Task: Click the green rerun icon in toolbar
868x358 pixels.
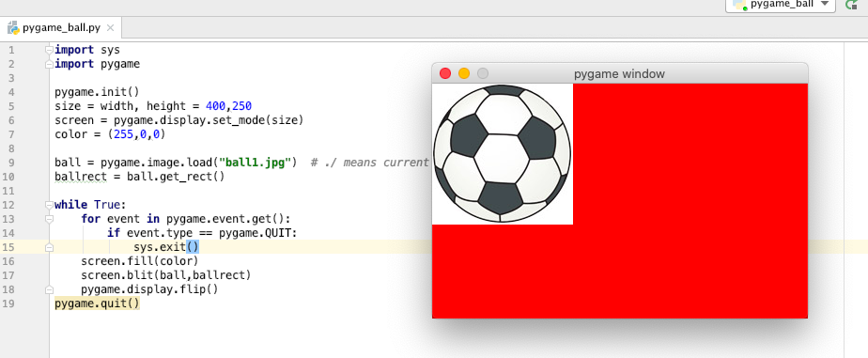Action: (852, 4)
